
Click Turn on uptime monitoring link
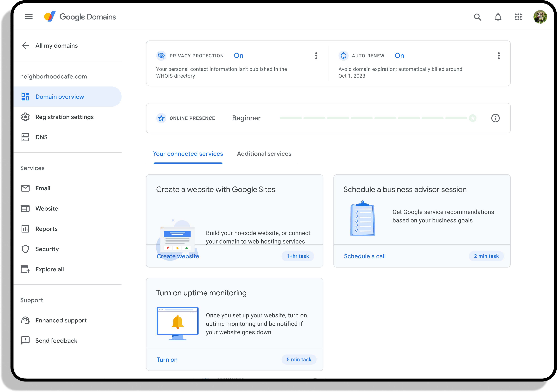click(167, 359)
